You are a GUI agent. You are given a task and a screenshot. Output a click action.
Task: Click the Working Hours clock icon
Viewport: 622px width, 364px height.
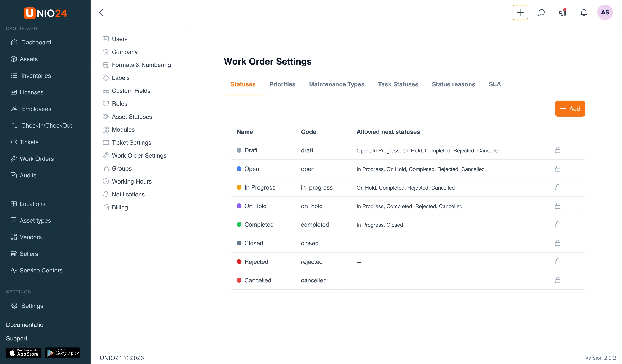click(106, 181)
